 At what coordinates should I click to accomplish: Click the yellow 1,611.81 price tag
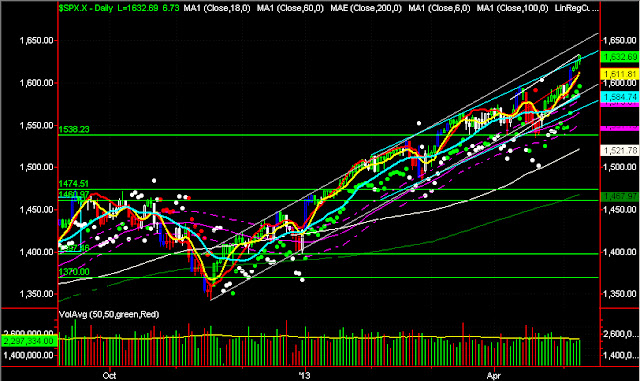620,74
